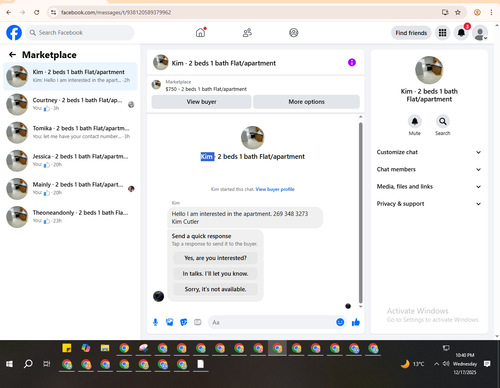Open Courtney's conversation in the list
This screenshot has width=500, height=388.
pyautogui.click(x=70, y=104)
